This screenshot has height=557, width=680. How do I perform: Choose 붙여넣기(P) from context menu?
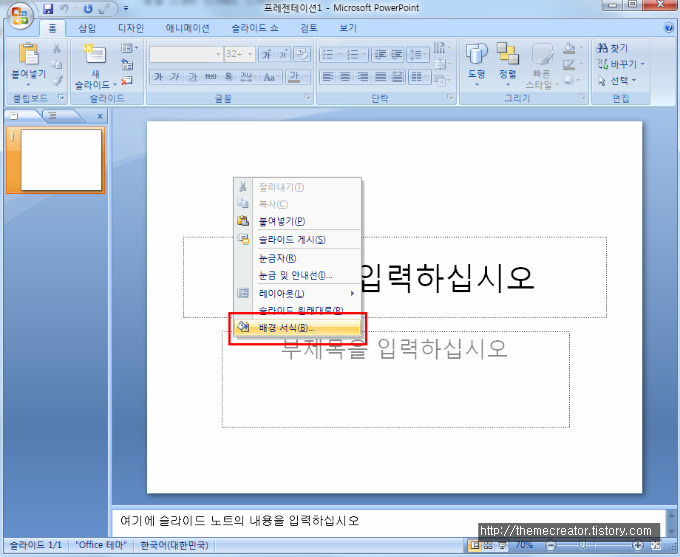tap(297, 221)
